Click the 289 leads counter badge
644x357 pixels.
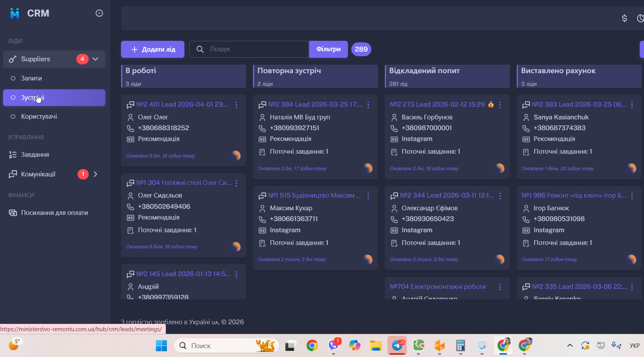pos(361,49)
